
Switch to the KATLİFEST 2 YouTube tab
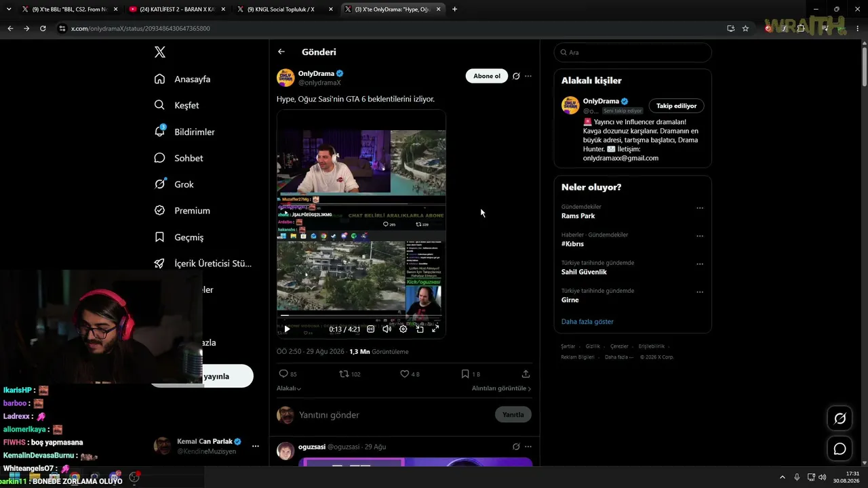coord(176,9)
